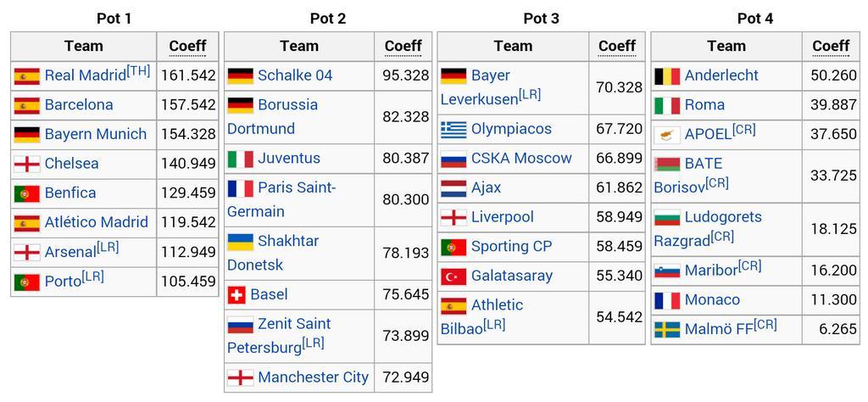868x402 pixels.
Task: Click the Greek flag beside Olympiacos
Action: pos(454,130)
